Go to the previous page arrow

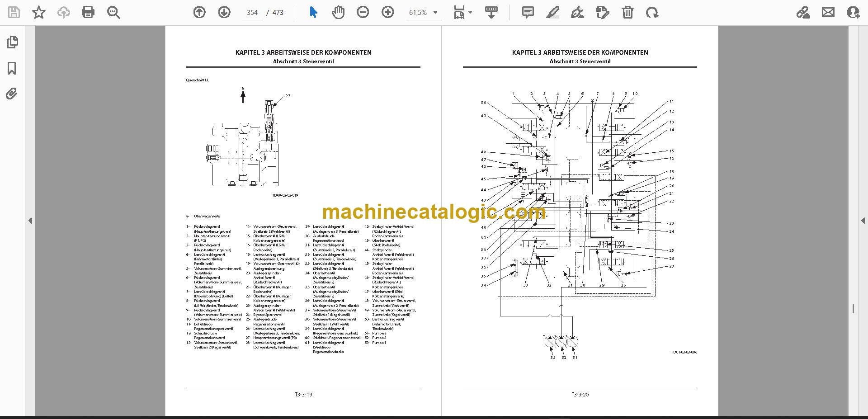[199, 12]
